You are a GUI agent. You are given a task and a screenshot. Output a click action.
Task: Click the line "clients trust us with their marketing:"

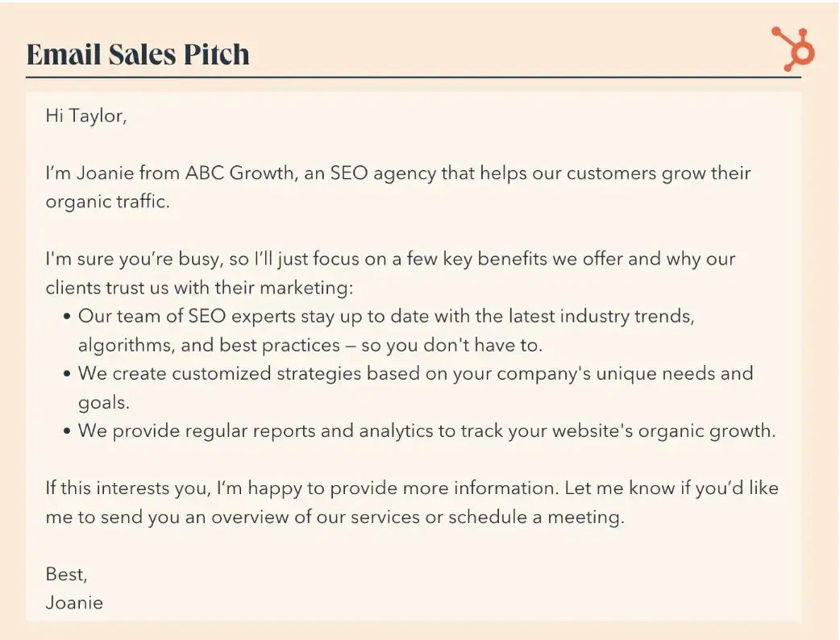click(x=200, y=288)
